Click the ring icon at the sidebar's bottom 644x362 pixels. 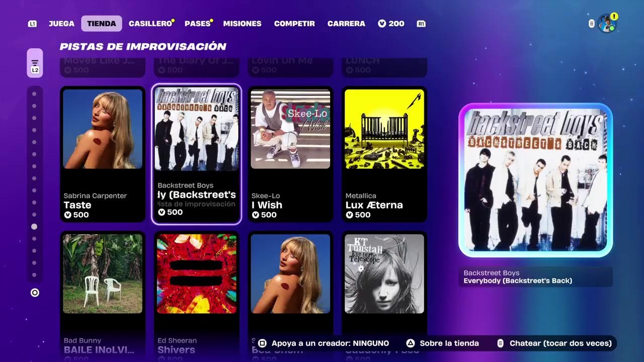click(35, 293)
